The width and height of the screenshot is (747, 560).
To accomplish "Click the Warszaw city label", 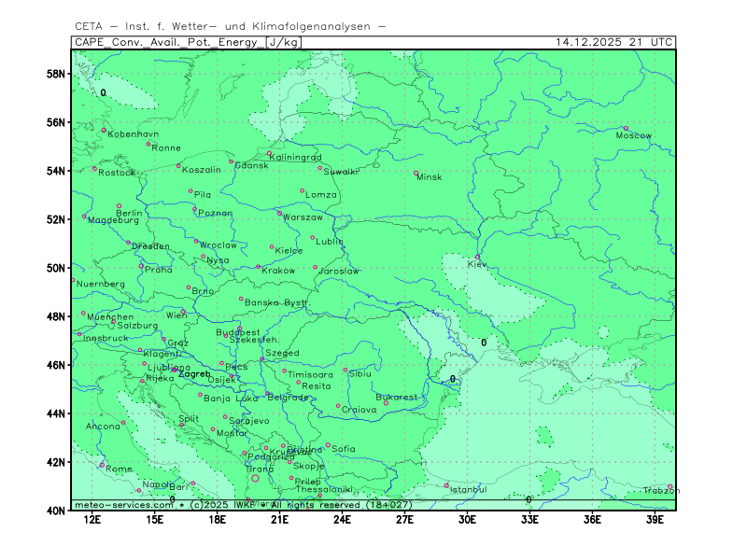I will pos(303,217).
